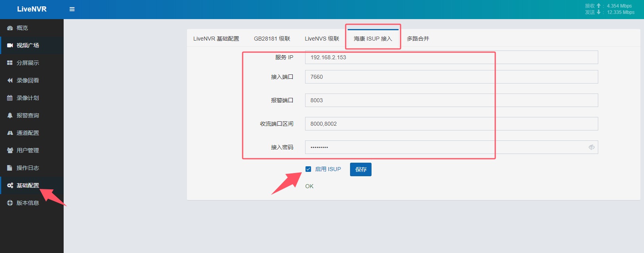The width and height of the screenshot is (644, 253).
Task: Open 报警查询 bell icon in sidebar
Action: (x=10, y=115)
